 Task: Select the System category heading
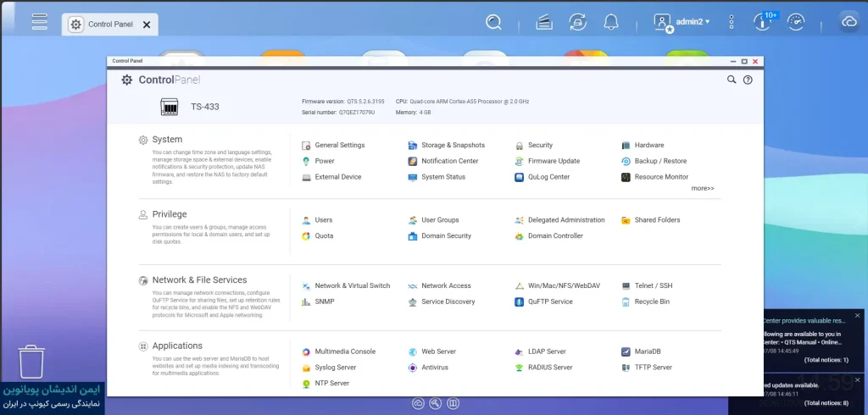(x=167, y=140)
